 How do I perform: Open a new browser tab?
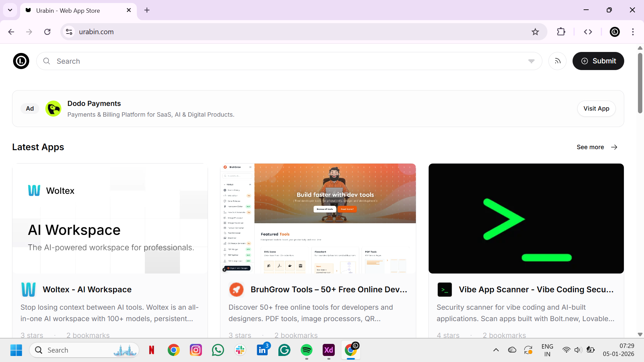click(147, 10)
